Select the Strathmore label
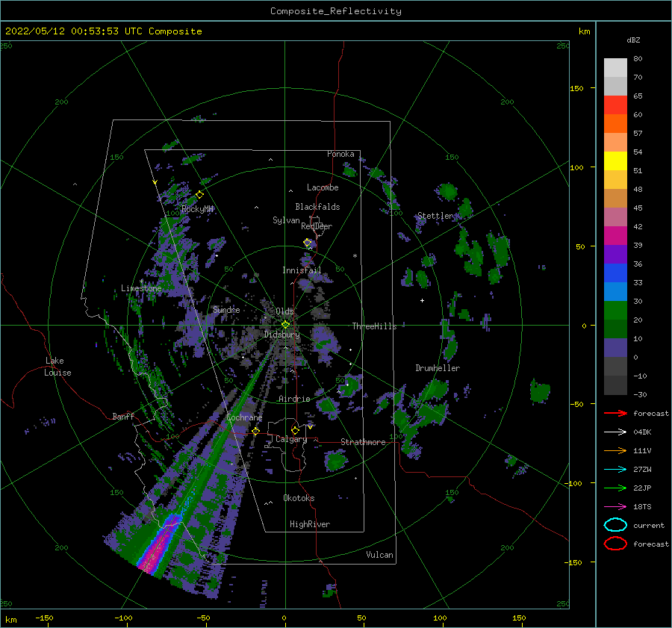 pyautogui.click(x=363, y=442)
